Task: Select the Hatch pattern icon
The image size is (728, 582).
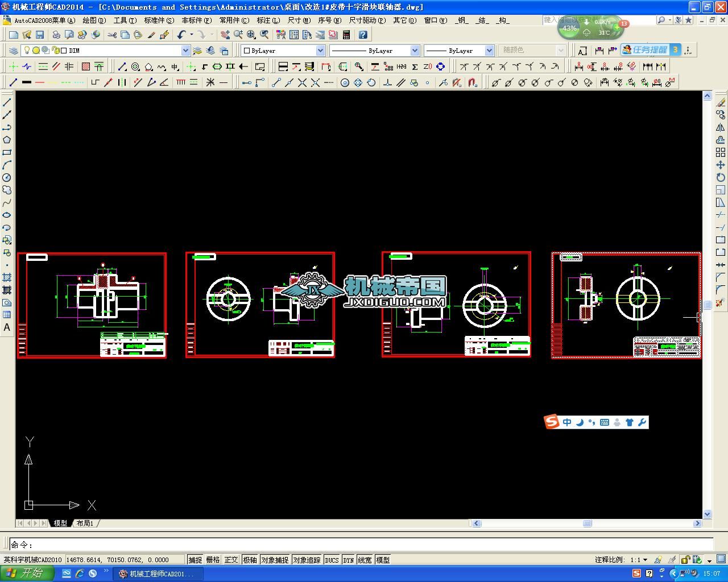Action: [x=86, y=66]
